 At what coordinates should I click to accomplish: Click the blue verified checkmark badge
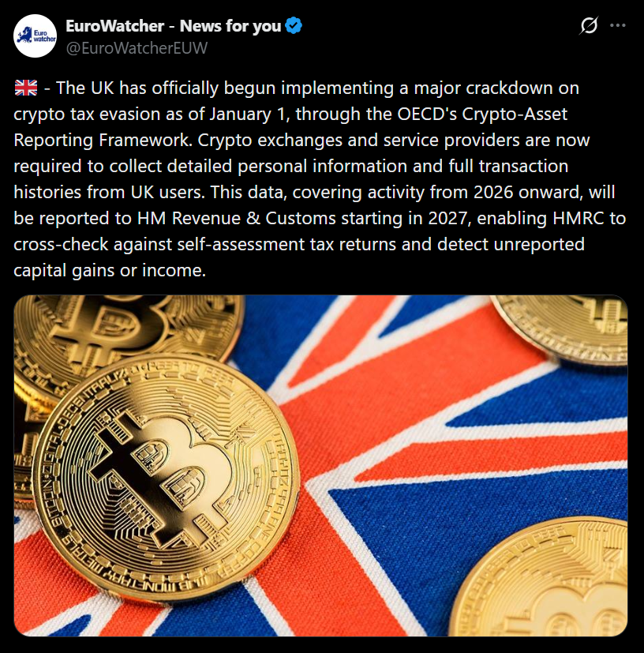294,26
